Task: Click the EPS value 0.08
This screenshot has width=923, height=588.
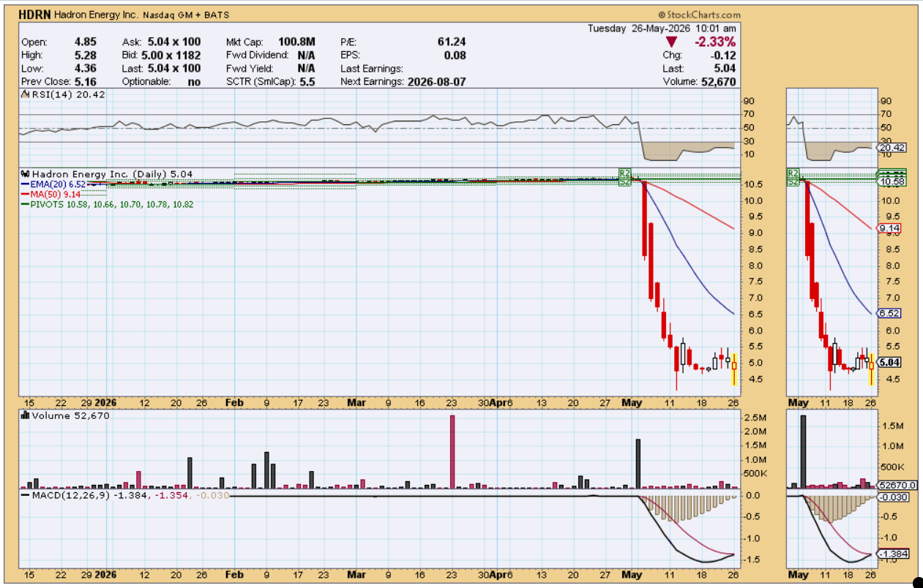Action: point(455,56)
